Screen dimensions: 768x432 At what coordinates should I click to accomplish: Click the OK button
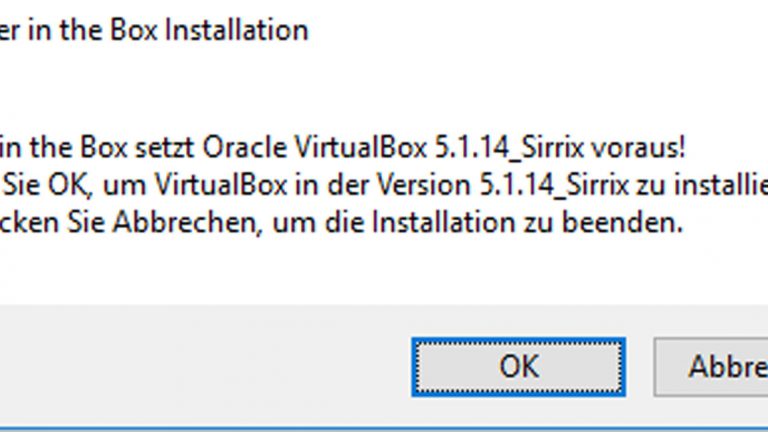pos(518,366)
